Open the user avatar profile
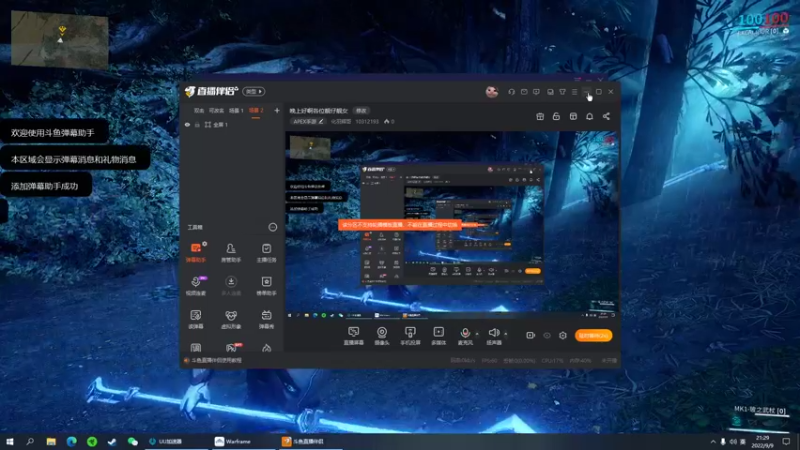 pyautogui.click(x=491, y=92)
